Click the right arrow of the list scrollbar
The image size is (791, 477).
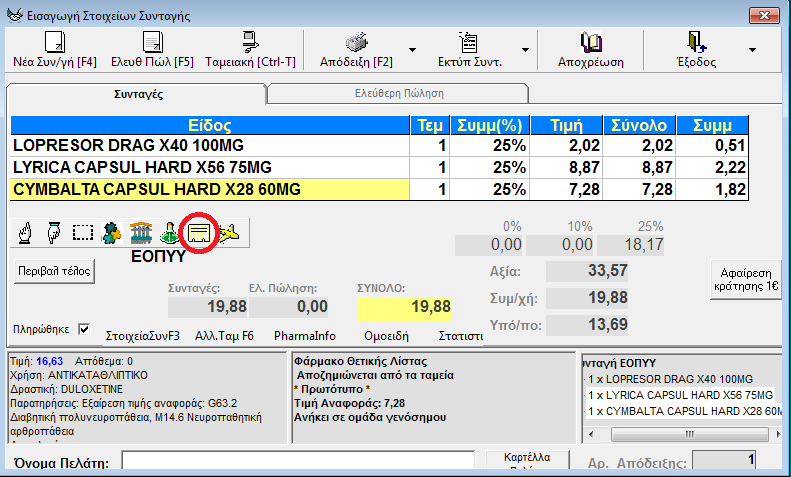[x=777, y=434]
